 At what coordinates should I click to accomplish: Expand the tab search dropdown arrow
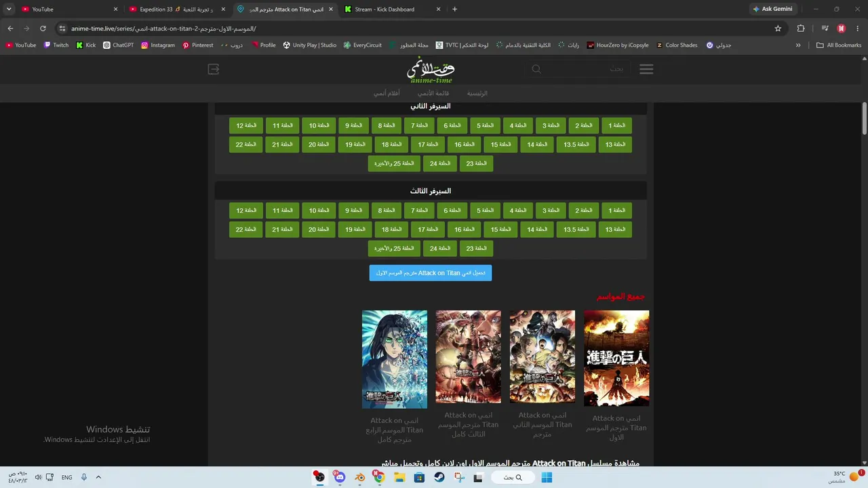click(9, 9)
